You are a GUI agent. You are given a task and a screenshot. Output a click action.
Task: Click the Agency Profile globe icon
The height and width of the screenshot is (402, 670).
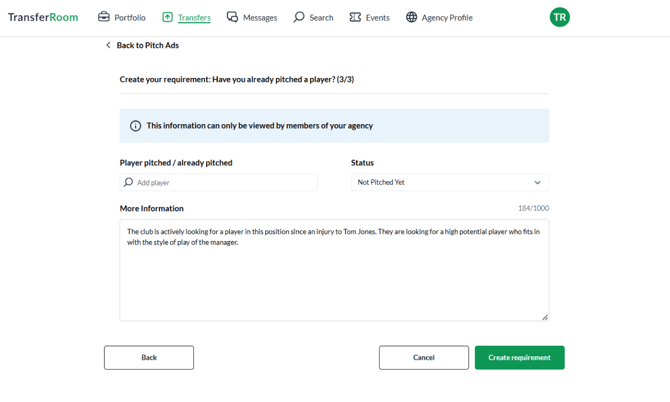(x=411, y=17)
